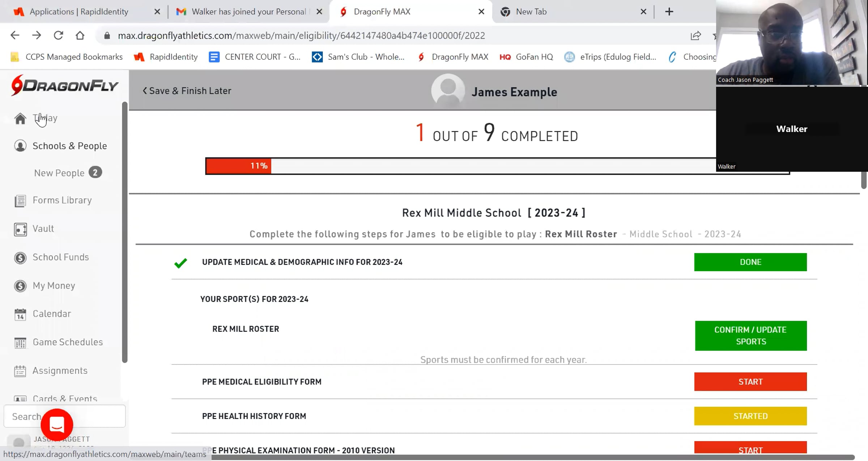Click the Vault safe icon
This screenshot has height=461, width=868.
20,229
